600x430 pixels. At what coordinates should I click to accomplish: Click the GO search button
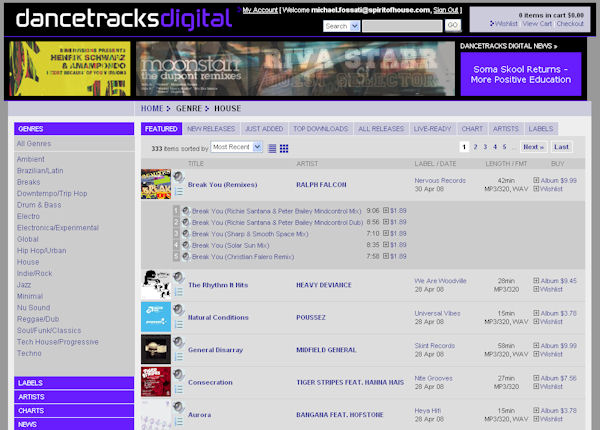452,25
